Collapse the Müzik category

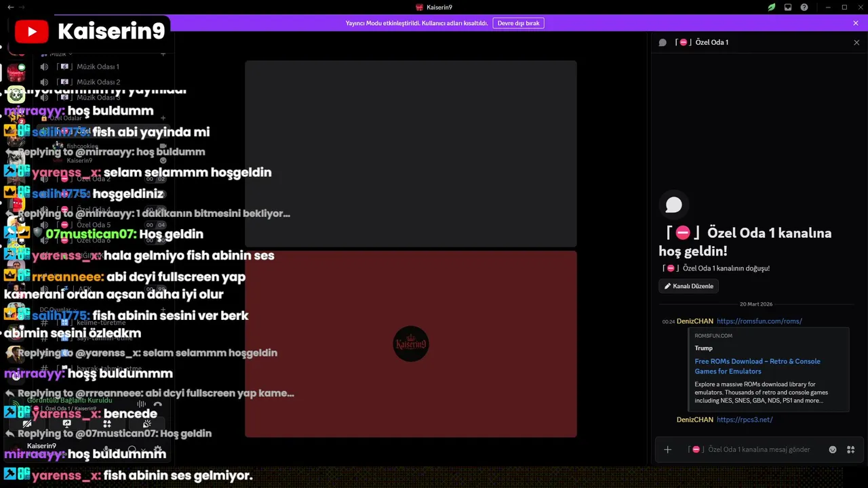57,54
